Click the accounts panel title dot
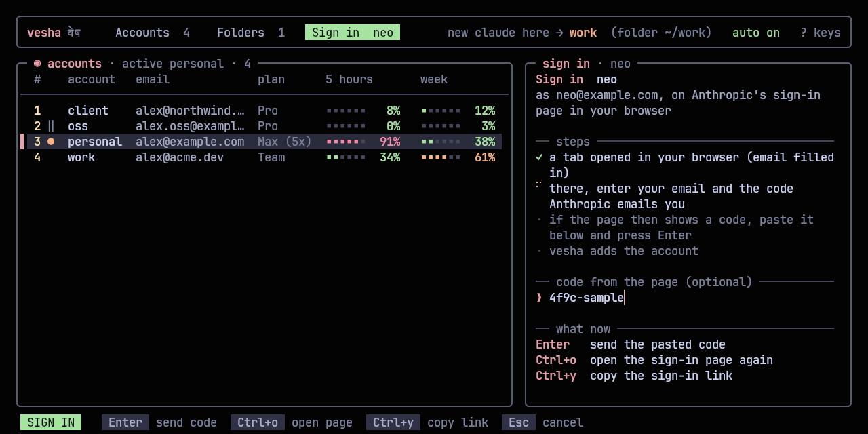Image resolution: width=868 pixels, height=434 pixels. point(37,64)
